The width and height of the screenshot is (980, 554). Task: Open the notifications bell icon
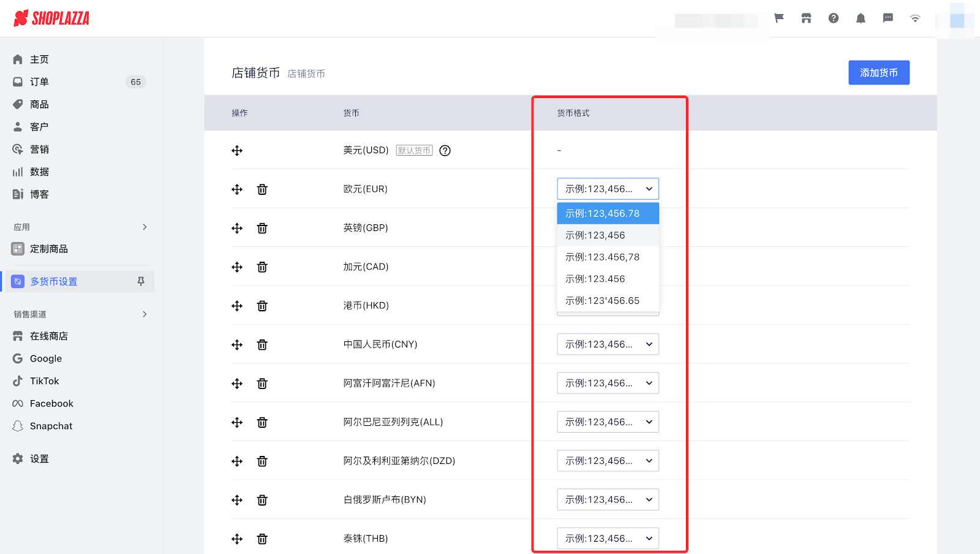(861, 18)
